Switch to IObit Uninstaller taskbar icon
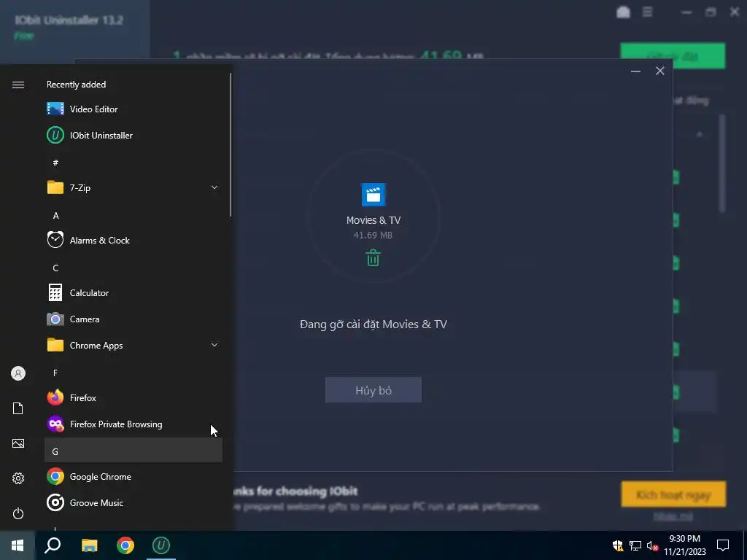Screen dimensions: 747x560 (x=161, y=545)
